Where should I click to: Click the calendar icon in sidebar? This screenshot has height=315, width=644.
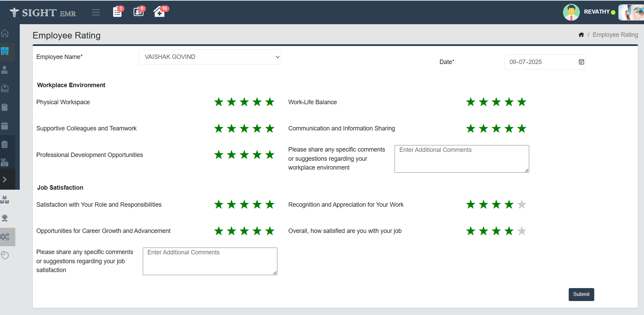(5, 126)
